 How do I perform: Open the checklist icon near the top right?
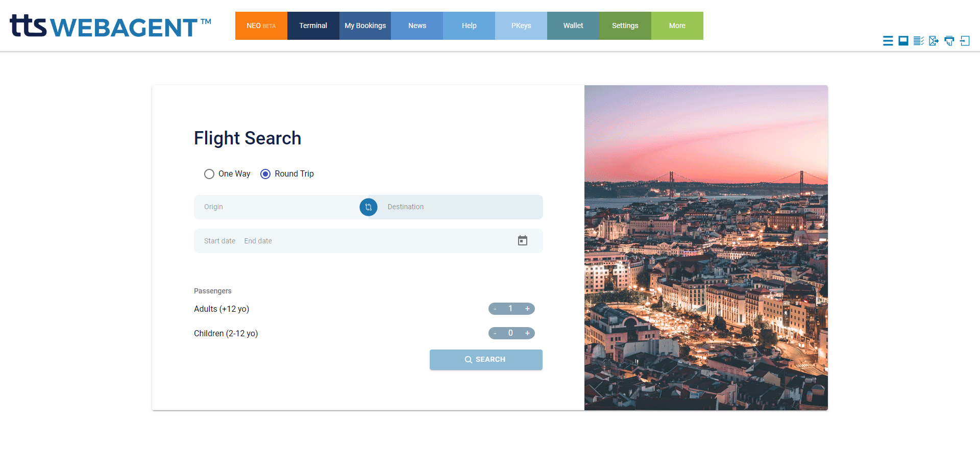tap(919, 41)
